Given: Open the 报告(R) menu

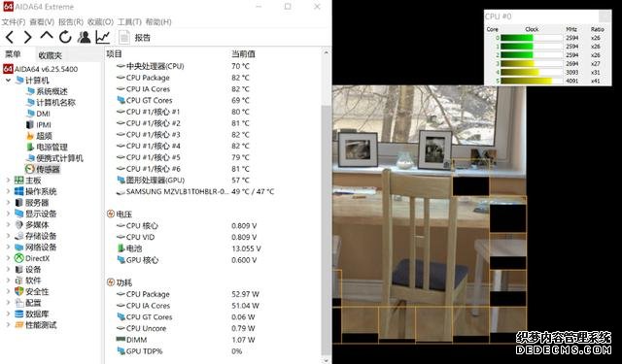Looking at the screenshot, I should [x=71, y=21].
